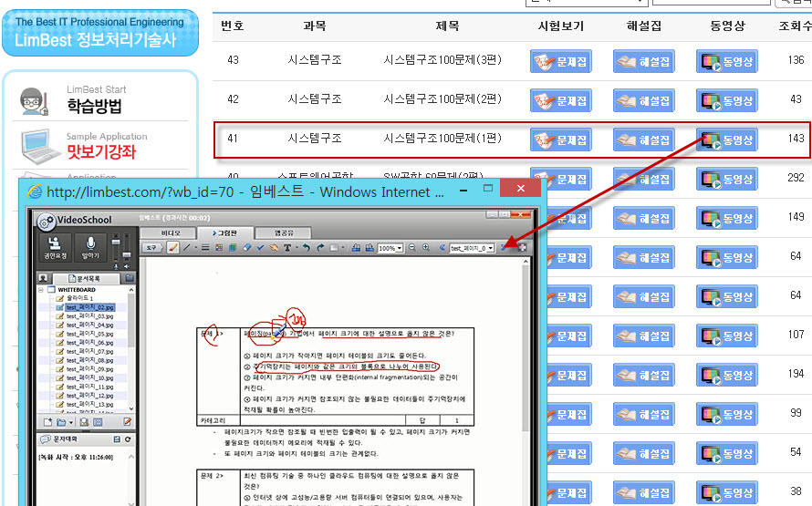Select the eraser tool
Screen dimensions: 812x506
pos(246,248)
